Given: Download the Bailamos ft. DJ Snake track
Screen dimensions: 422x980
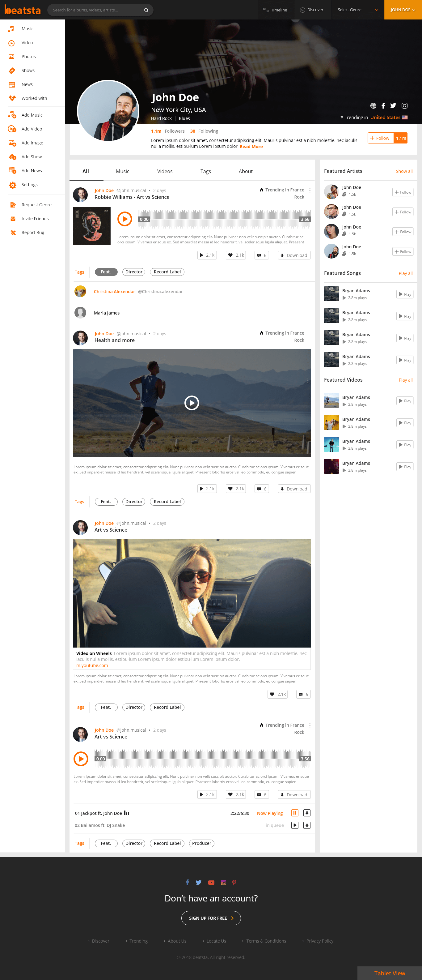Looking at the screenshot, I should coord(307,825).
